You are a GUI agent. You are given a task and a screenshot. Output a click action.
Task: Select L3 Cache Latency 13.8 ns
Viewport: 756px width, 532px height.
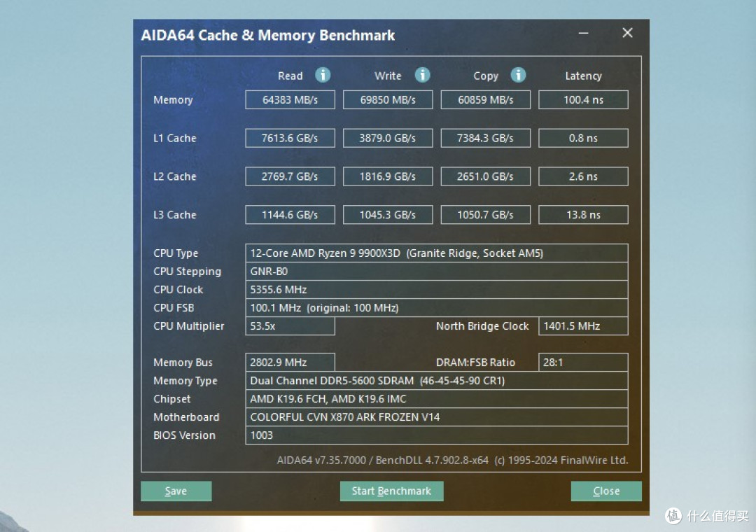583,215
